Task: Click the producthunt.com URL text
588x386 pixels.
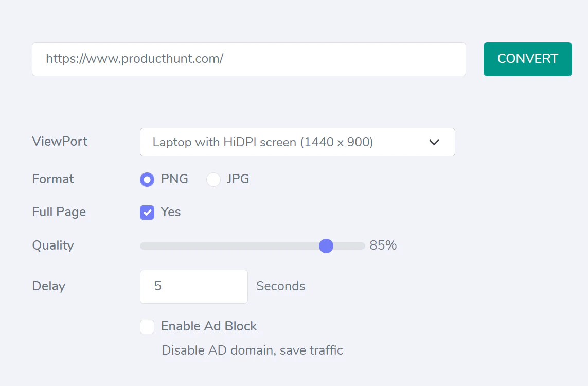Action: 135,59
